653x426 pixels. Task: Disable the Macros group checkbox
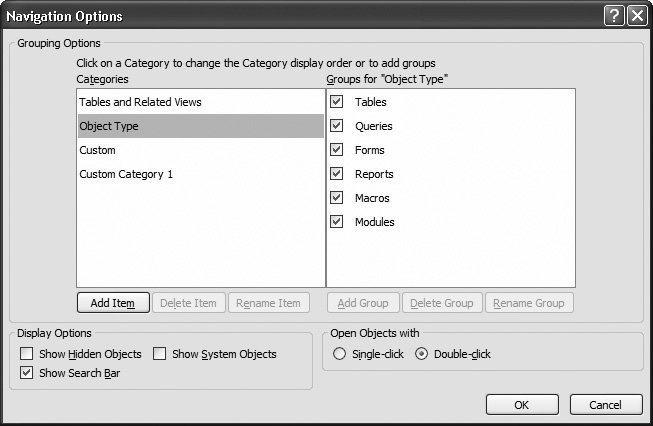[x=337, y=198]
